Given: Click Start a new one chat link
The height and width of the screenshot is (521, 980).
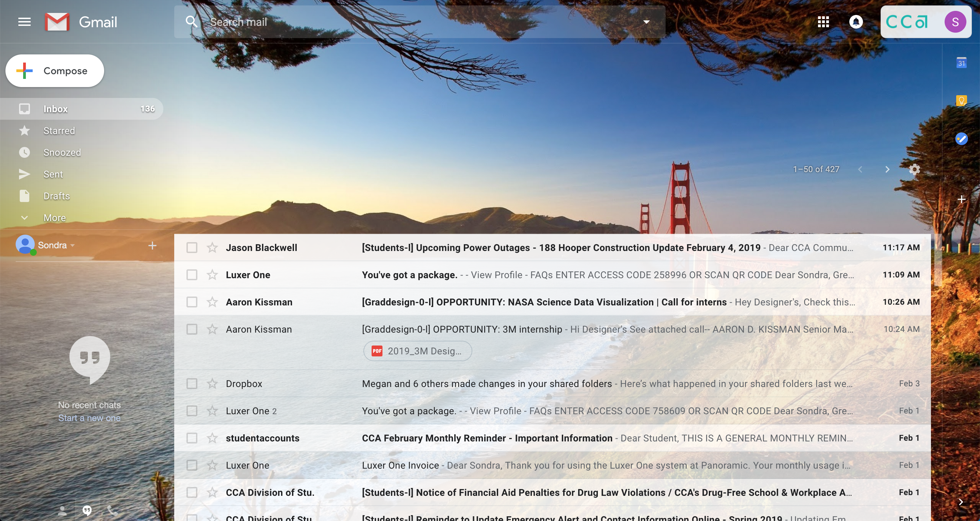Looking at the screenshot, I should pos(89,418).
